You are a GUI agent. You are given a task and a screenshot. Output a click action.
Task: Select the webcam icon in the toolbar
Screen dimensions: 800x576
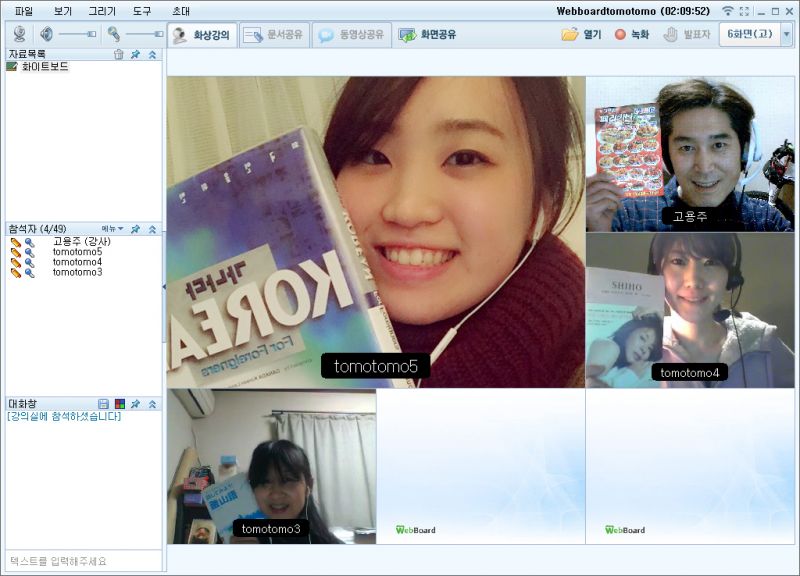(x=21, y=33)
